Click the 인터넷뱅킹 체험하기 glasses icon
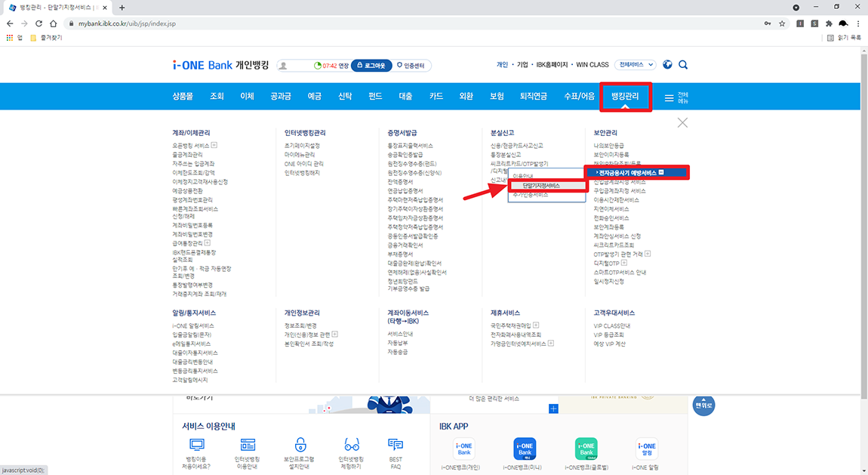The image size is (868, 475). pos(352,445)
